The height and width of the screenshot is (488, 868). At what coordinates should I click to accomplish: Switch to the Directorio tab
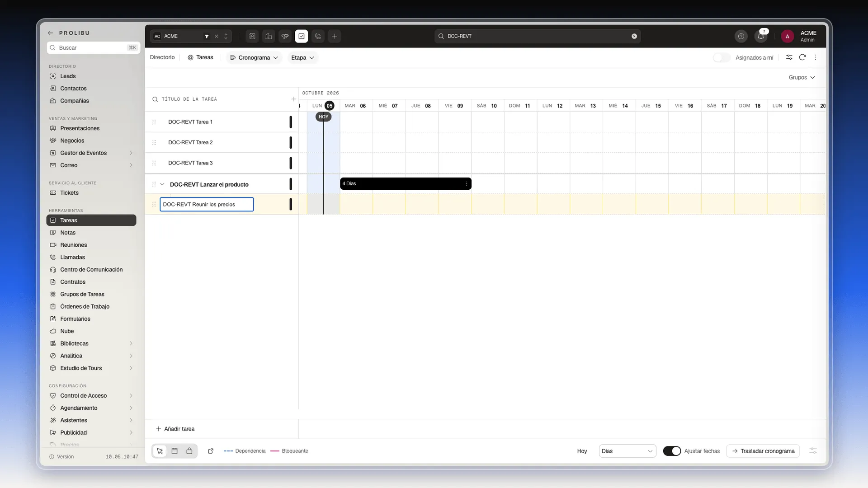point(162,57)
